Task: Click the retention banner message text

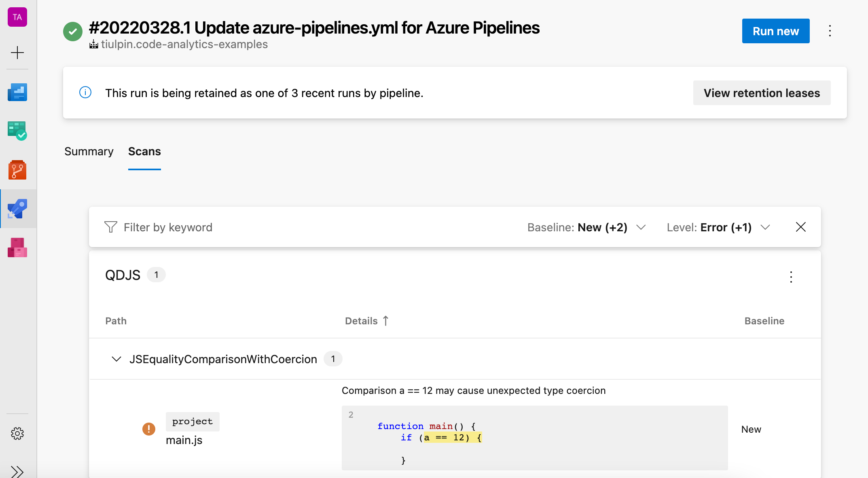Action: tap(264, 93)
